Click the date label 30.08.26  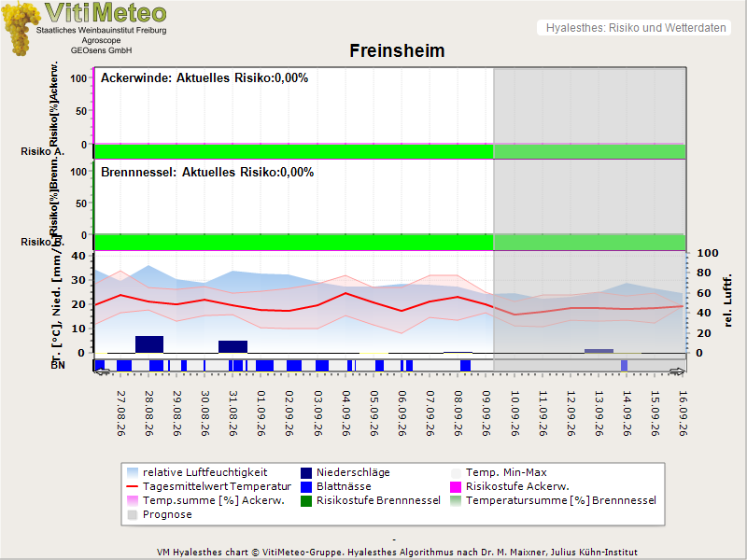(x=205, y=413)
